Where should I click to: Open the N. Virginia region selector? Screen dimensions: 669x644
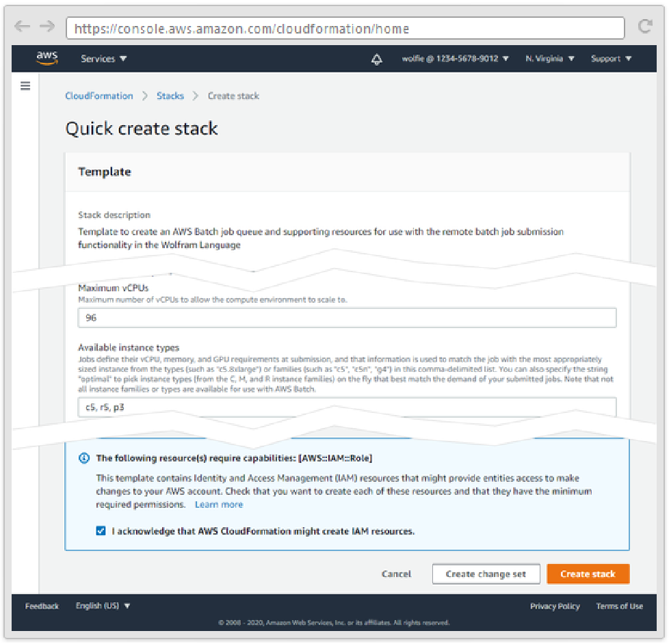(x=549, y=59)
